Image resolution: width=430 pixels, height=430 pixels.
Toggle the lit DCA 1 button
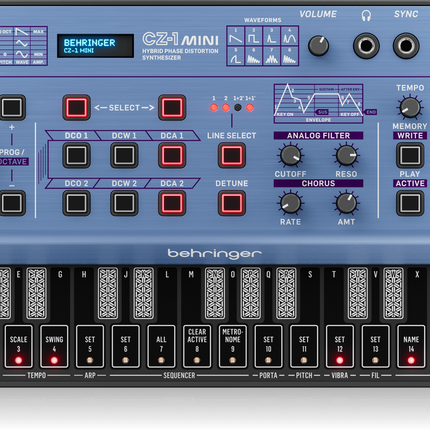(172, 155)
